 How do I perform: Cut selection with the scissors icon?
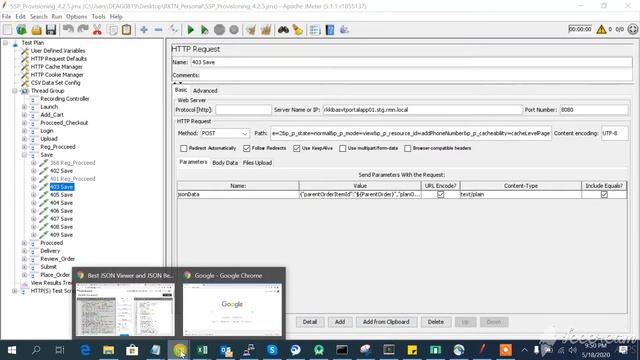coord(97,29)
